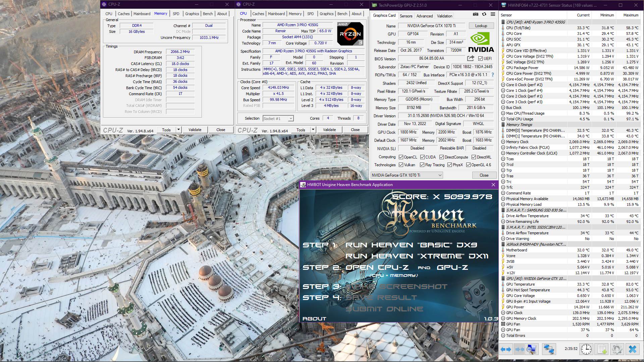
Task: Open HWiNFO sensor settings gear icon
Action: coord(617,349)
